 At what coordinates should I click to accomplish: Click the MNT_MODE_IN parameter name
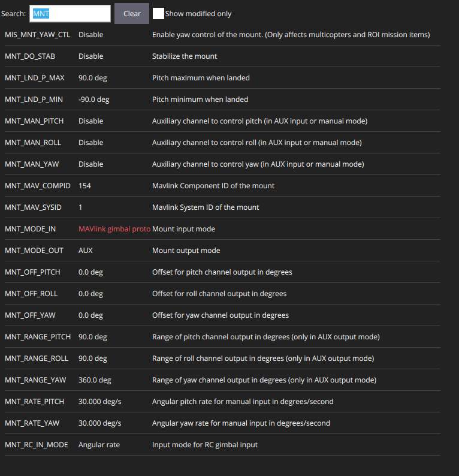point(31,228)
